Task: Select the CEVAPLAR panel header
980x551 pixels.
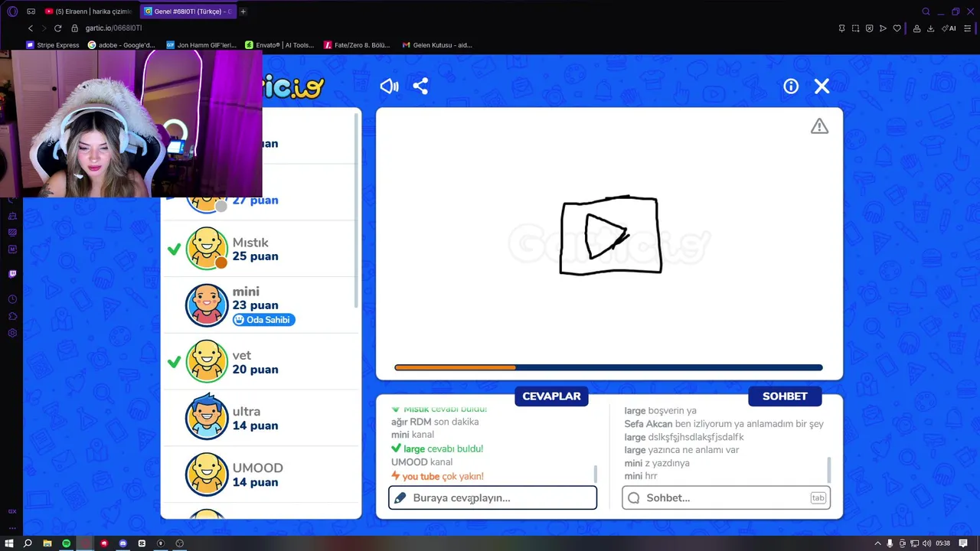Action: pos(551,396)
